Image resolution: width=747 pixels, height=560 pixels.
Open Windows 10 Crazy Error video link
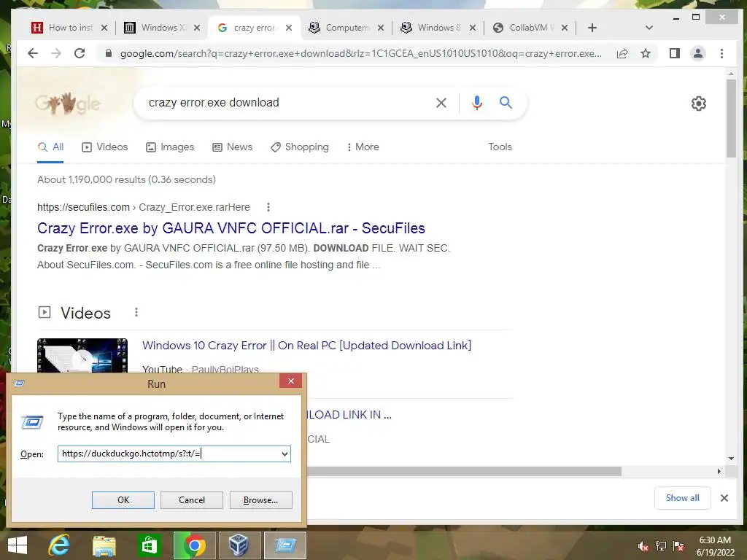[307, 346]
